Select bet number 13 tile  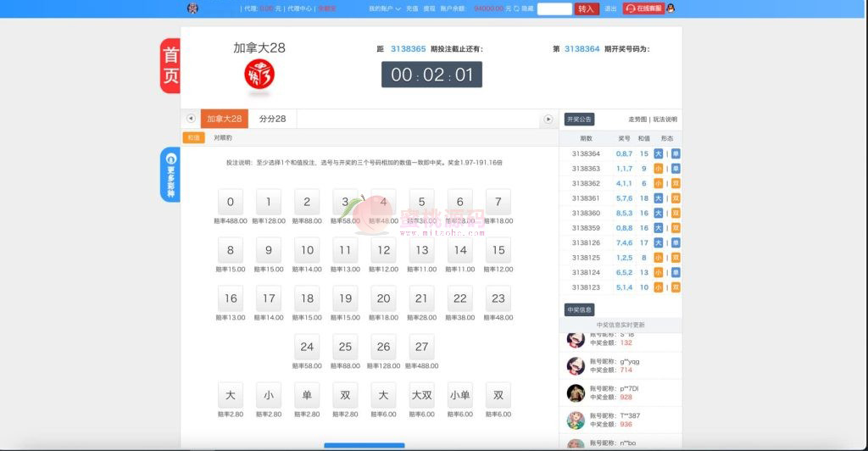pos(421,250)
